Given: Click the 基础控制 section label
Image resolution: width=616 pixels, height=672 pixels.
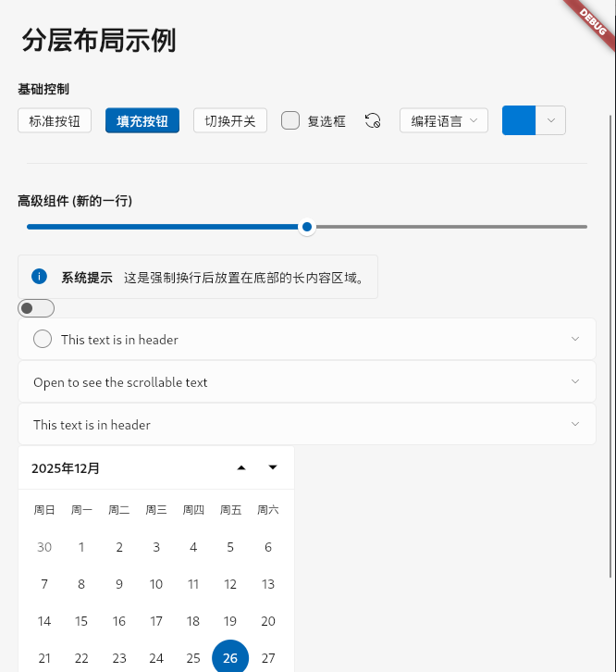Looking at the screenshot, I should pos(43,89).
